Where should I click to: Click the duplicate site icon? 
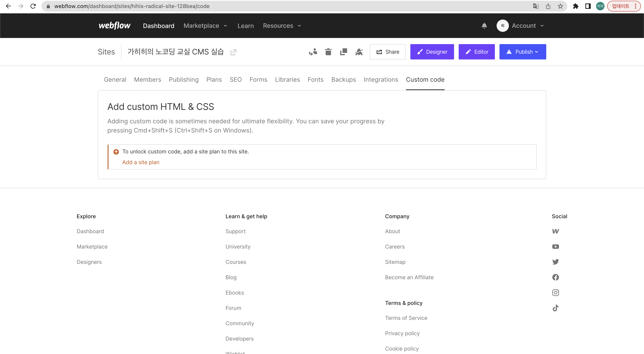tap(343, 52)
